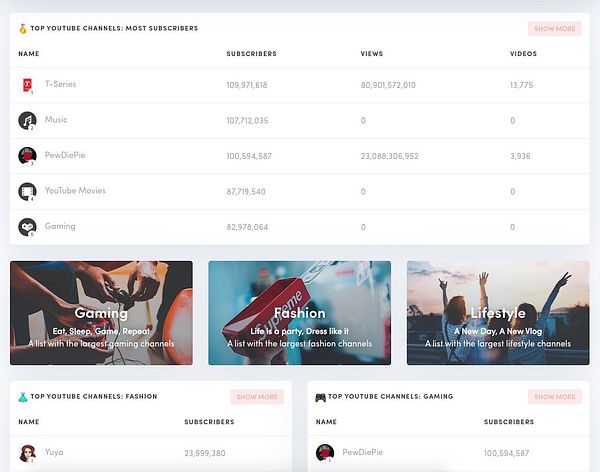Click T-Series video count 13,775
The image size is (600, 472).
click(x=521, y=85)
